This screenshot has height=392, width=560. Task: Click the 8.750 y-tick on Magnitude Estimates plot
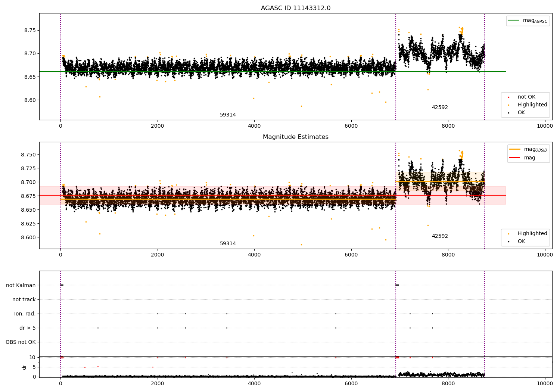(29, 155)
